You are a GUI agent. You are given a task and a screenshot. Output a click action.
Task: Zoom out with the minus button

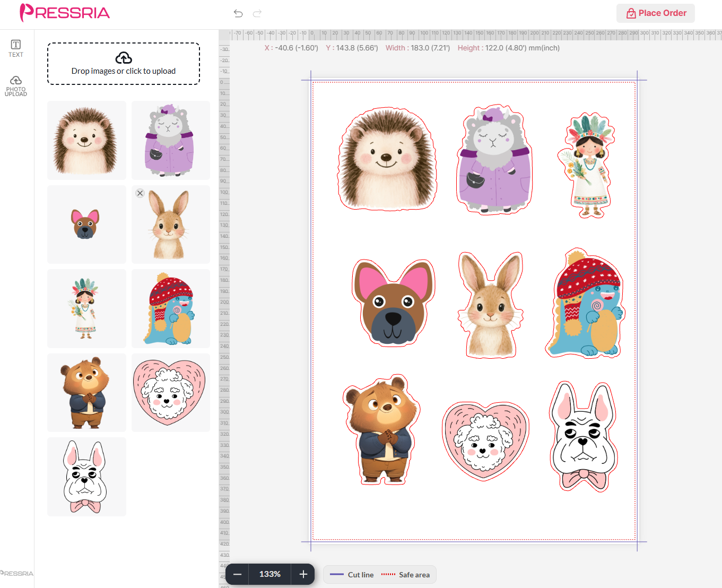pos(238,574)
